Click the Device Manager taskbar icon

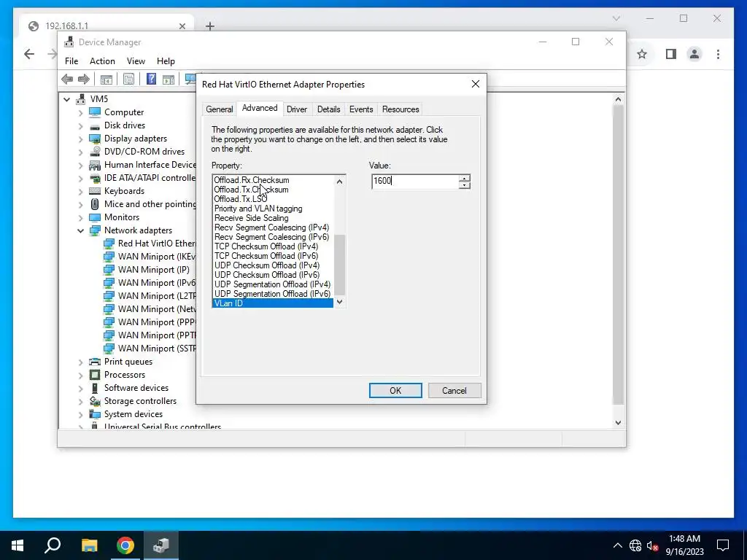(x=161, y=545)
